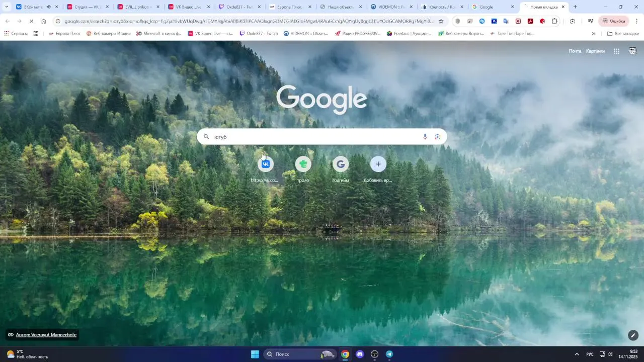The height and width of the screenshot is (362, 644).
Task: Switch to the VIDEMON tab
Action: point(391,7)
